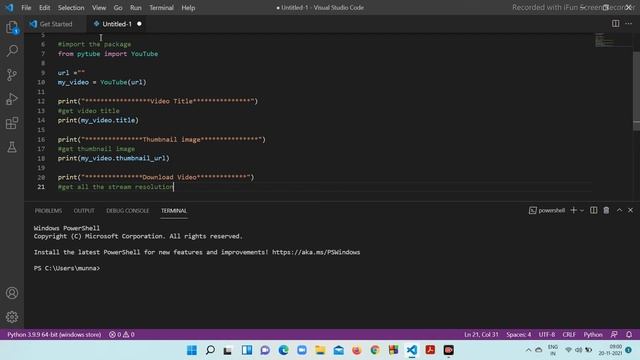Open the Source Control view
Image resolution: width=640 pixels, height=360 pixels.
[12, 75]
